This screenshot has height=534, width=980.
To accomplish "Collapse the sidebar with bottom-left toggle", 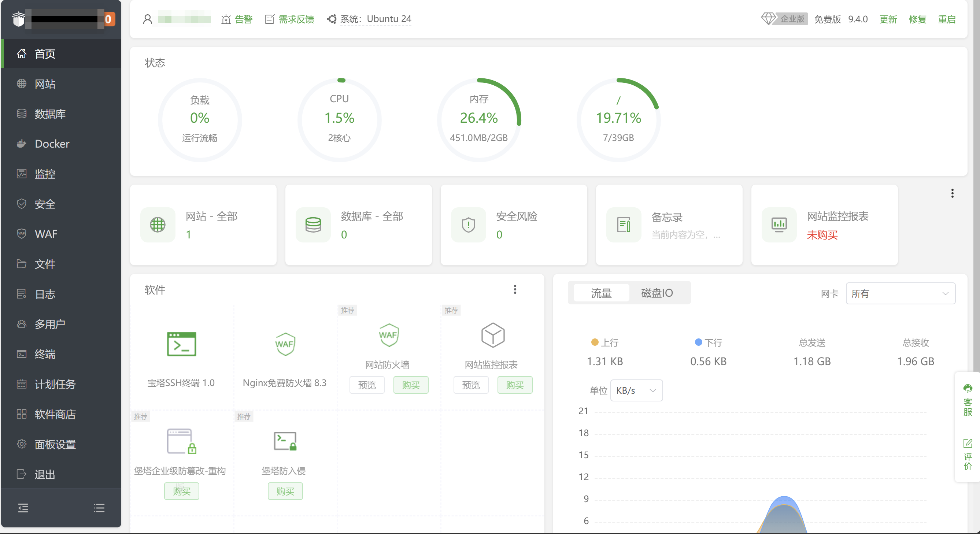I will coord(23,508).
